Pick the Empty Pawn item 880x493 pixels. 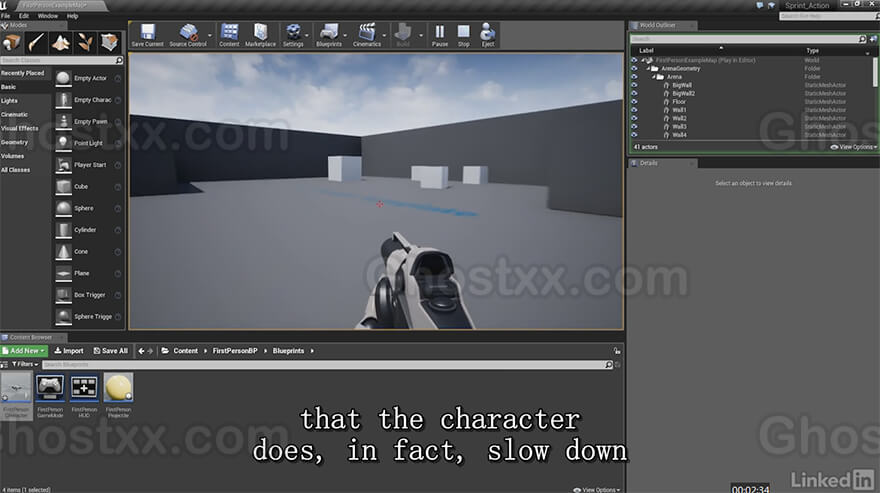click(88, 122)
